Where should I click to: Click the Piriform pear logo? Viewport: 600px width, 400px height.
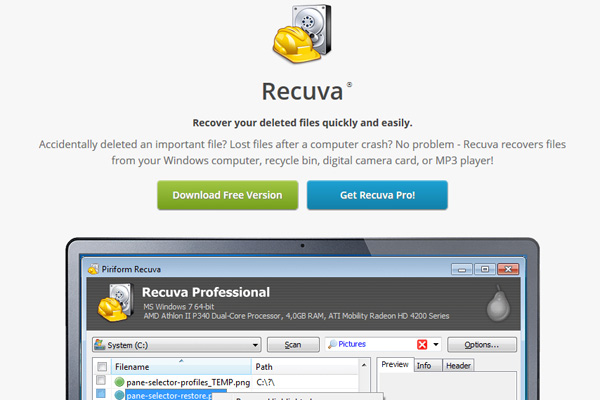pyautogui.click(x=498, y=303)
